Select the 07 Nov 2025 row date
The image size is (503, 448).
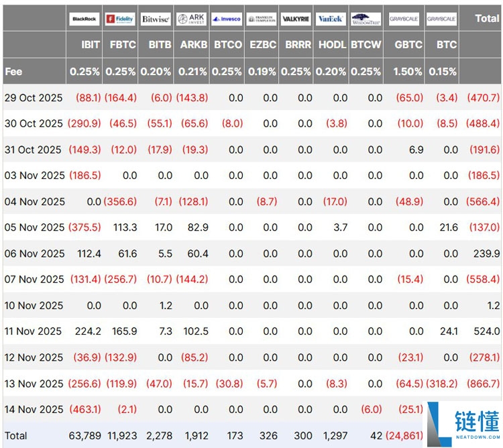point(34,279)
